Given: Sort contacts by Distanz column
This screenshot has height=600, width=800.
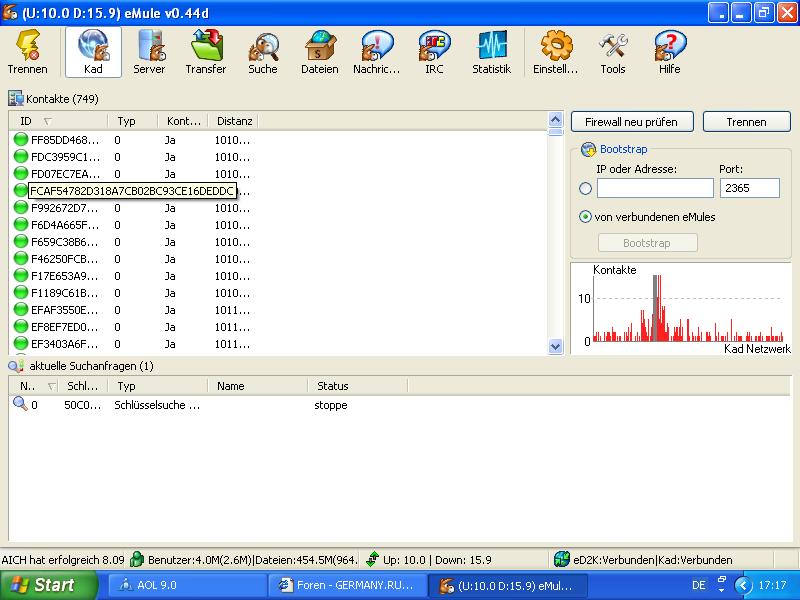Looking at the screenshot, I should coord(234,121).
